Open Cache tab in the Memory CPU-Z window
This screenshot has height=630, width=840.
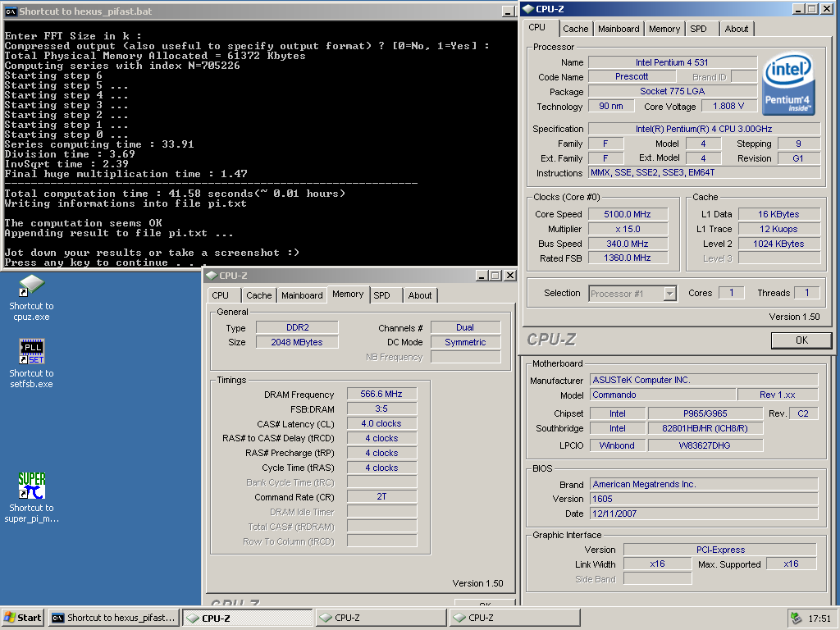coord(259,295)
